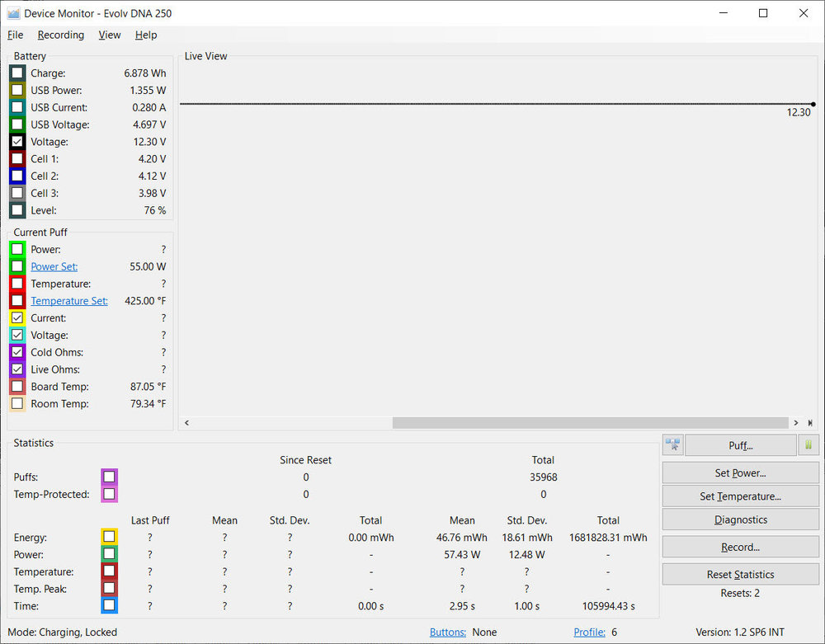The width and height of the screenshot is (825, 644).
Task: Jump to end of Live View scrollbar
Action: (x=810, y=423)
